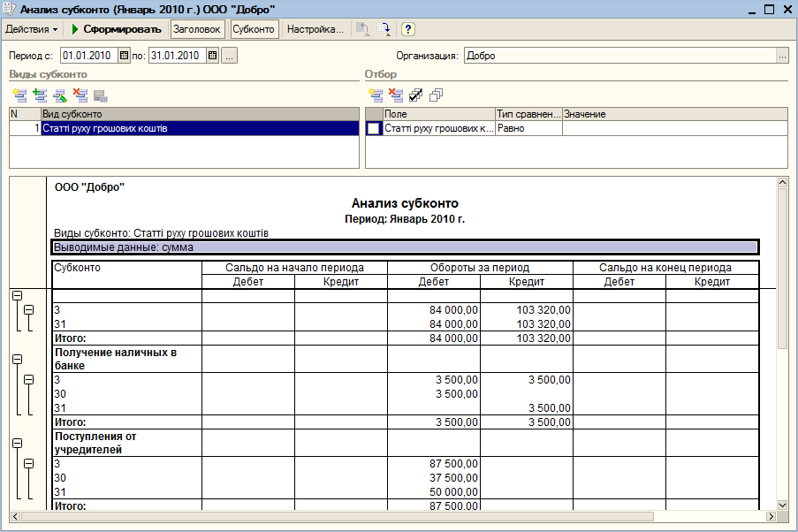
Task: Click the horizontal scroll right arrow
Action: tap(771, 516)
